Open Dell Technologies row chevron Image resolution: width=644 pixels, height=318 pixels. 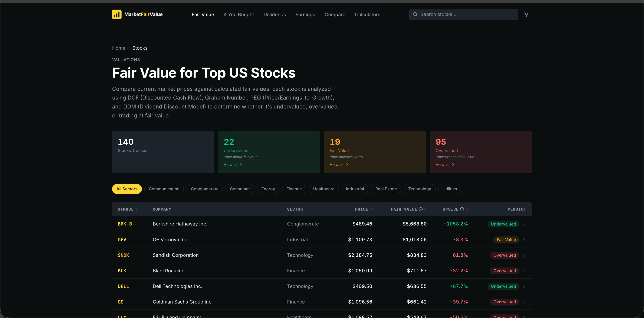click(524, 286)
